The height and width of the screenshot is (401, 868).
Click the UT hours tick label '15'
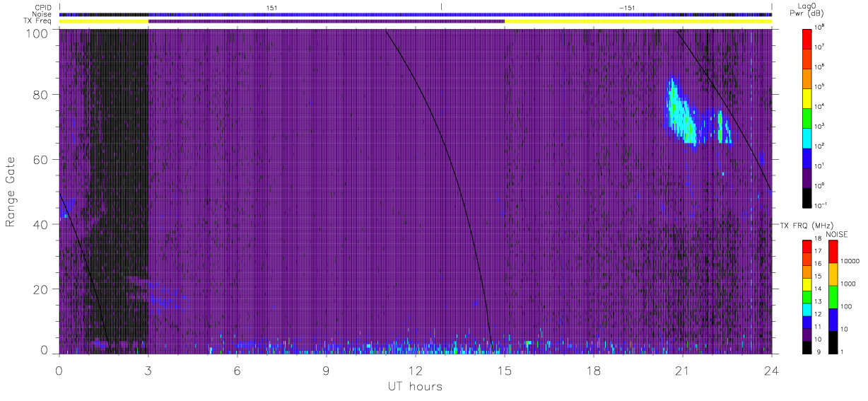(505, 370)
